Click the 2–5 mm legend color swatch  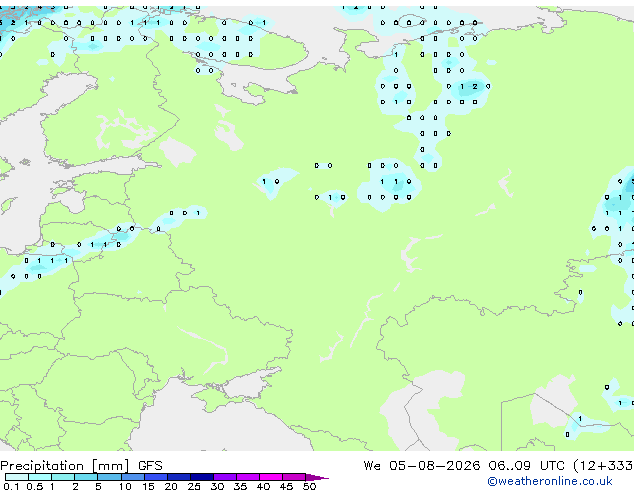pos(86,477)
